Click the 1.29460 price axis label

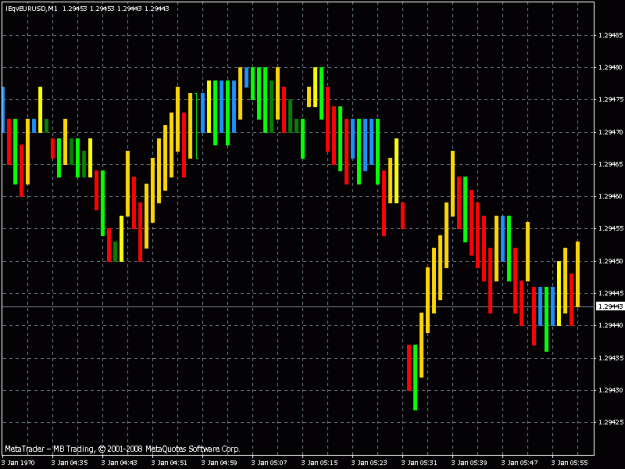(611, 196)
